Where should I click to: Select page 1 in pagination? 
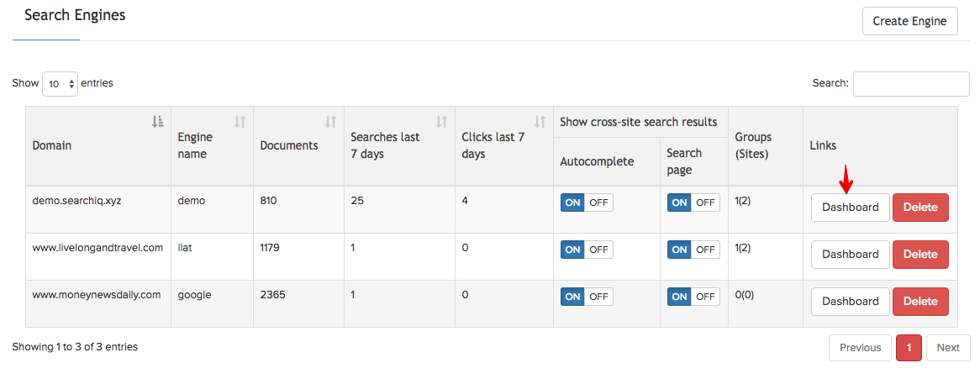click(x=909, y=348)
